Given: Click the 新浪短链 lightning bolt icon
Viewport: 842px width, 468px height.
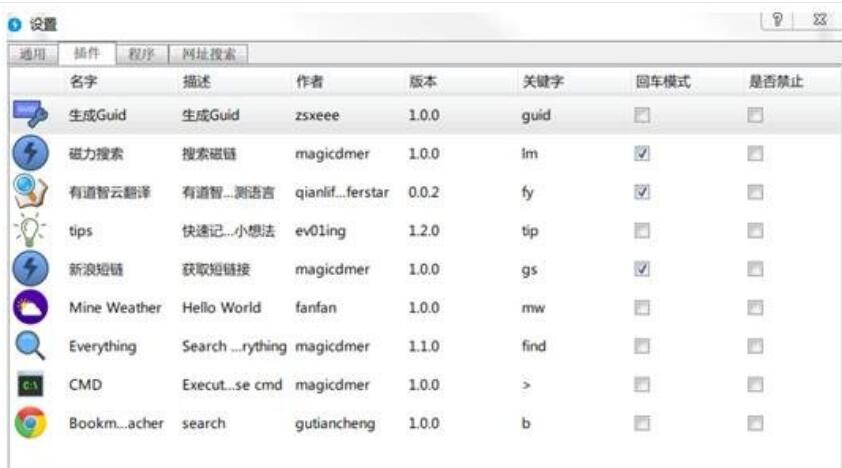Looking at the screenshot, I should [31, 268].
